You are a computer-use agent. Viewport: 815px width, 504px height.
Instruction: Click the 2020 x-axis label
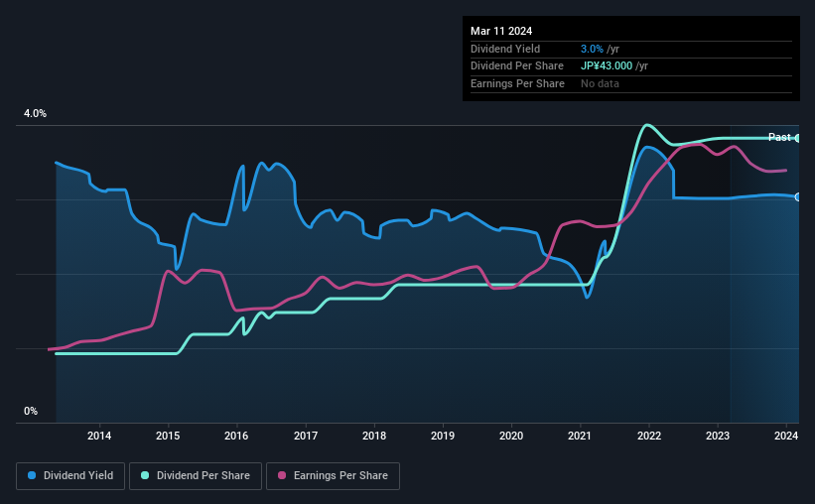(x=511, y=436)
